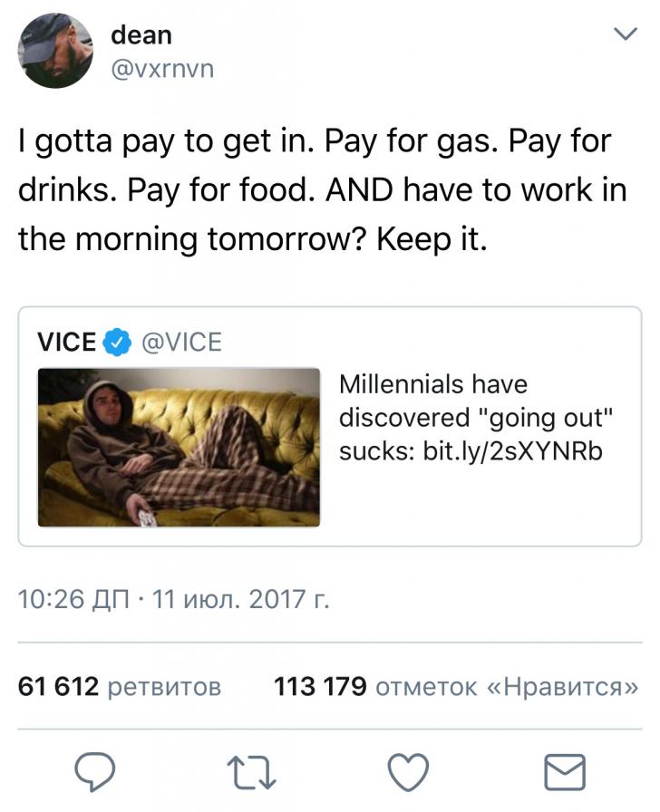Open tweet options chevron menu

pos(626,34)
